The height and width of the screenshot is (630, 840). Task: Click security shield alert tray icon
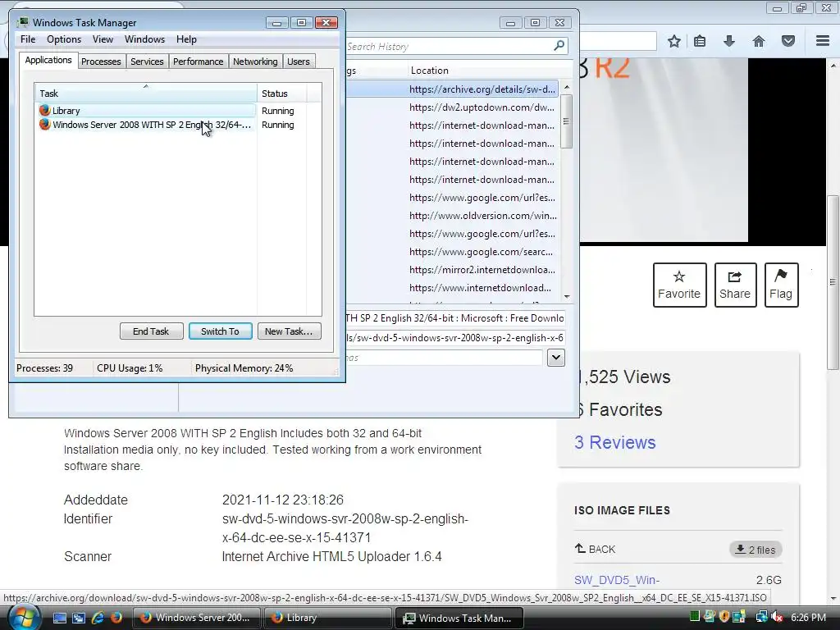[x=724, y=617]
